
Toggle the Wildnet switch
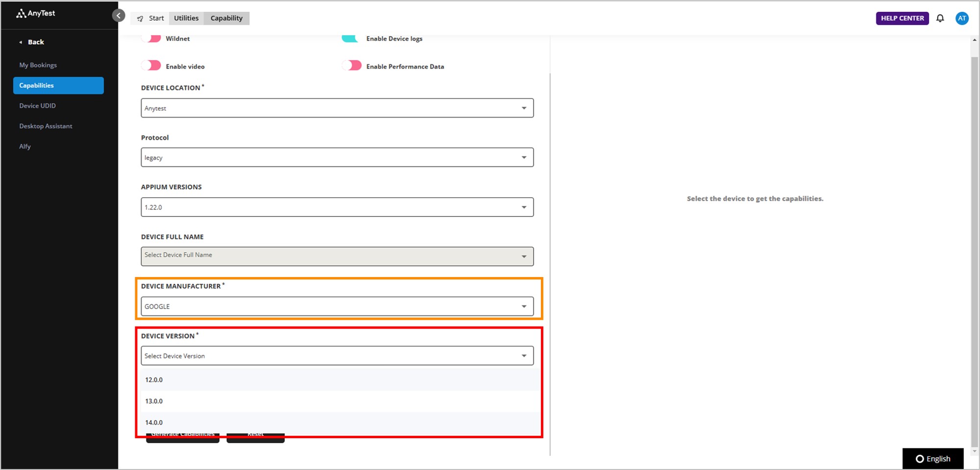pos(151,38)
